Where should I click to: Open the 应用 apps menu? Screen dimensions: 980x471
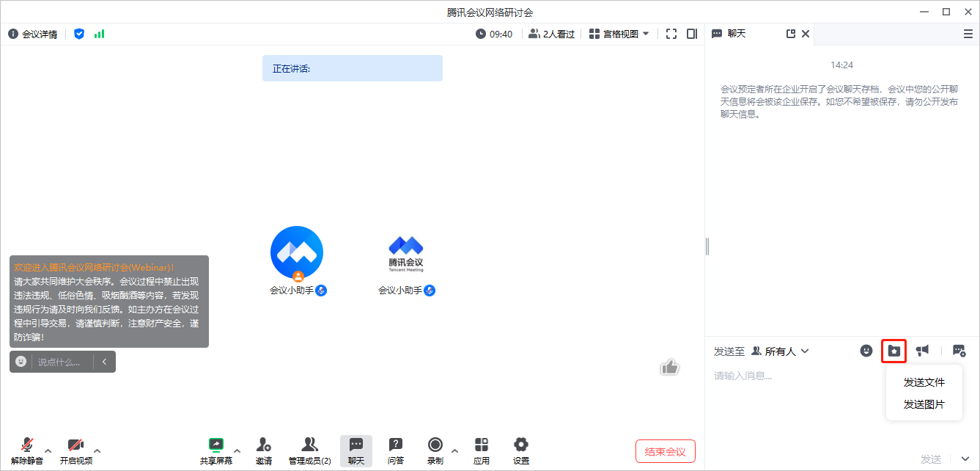point(482,451)
